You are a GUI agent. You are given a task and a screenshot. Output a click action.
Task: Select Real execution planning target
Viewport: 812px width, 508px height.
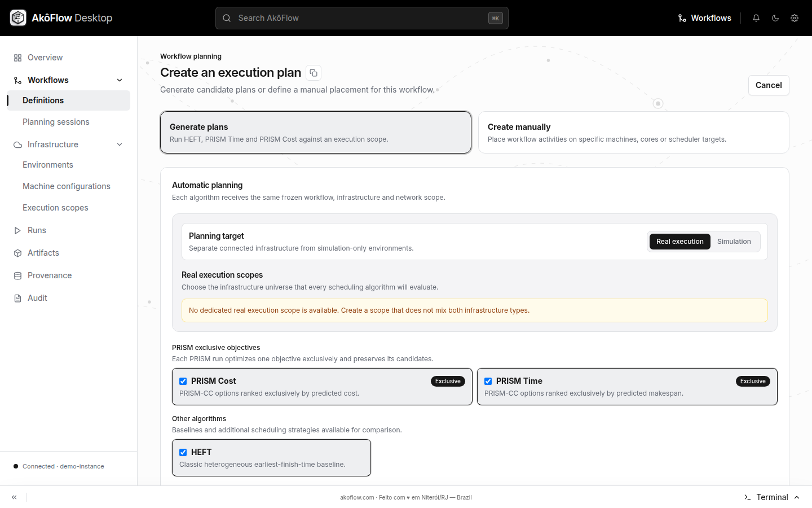click(x=679, y=242)
